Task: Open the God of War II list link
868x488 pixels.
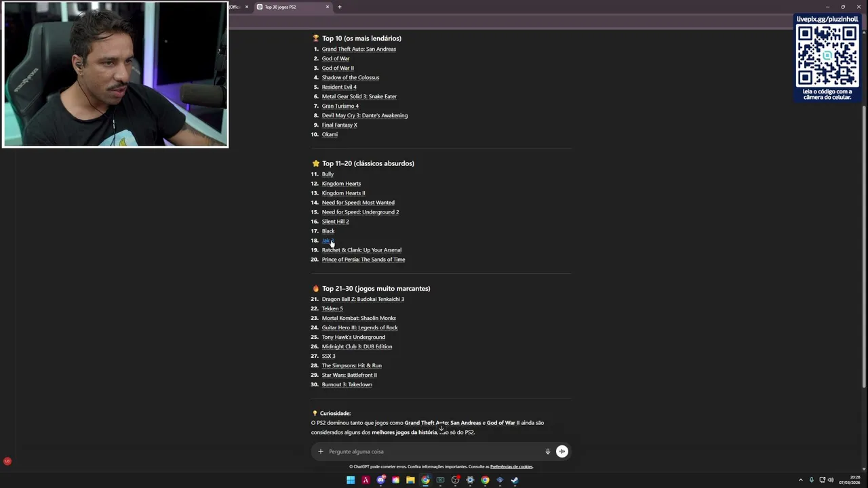Action: tap(338, 68)
